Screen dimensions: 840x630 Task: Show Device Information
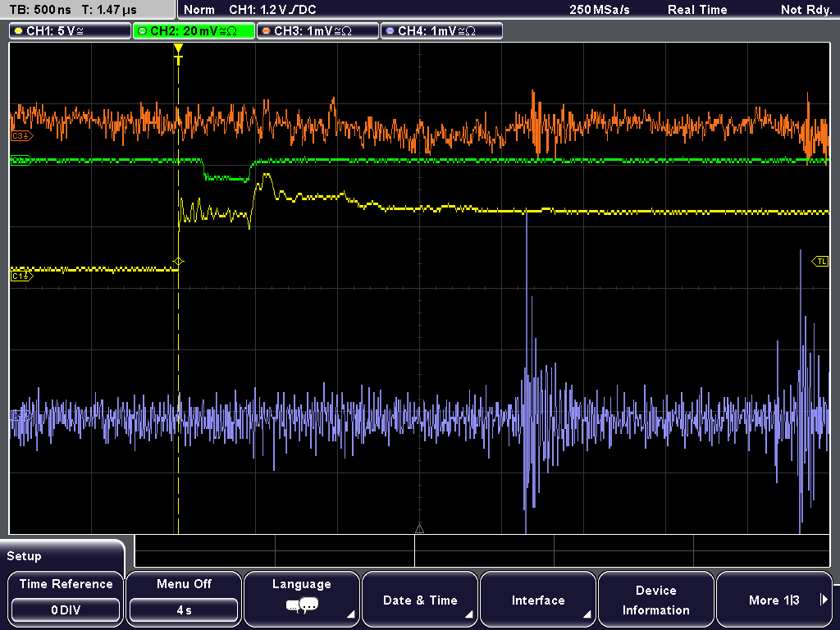pos(655,598)
